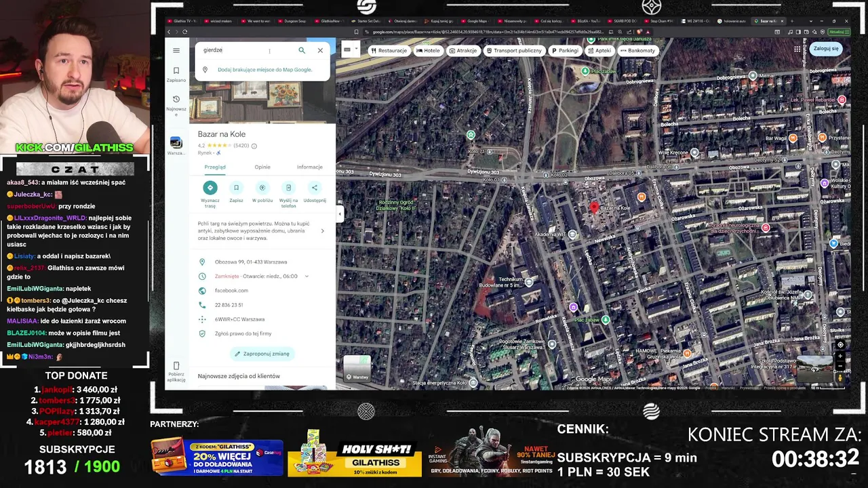Click the browser reload button
This screenshot has height=488, width=868.
[x=186, y=32]
